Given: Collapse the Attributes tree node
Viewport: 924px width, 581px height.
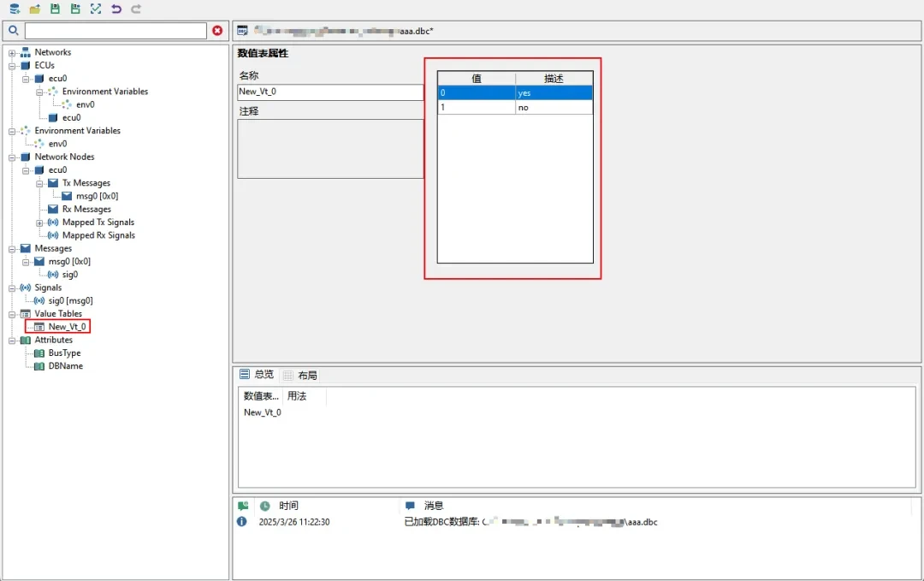Looking at the screenshot, I should tap(12, 341).
